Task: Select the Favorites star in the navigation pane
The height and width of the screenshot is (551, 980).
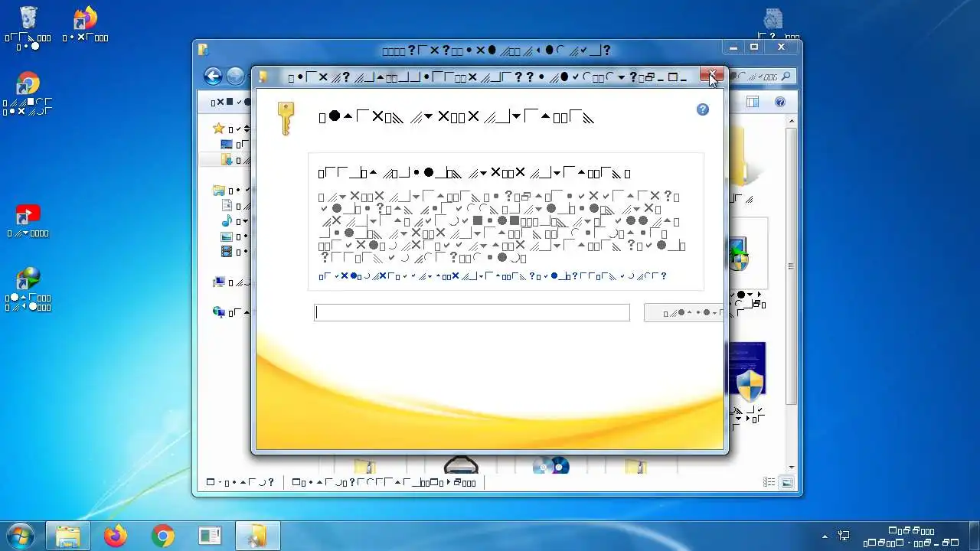Action: click(x=219, y=129)
